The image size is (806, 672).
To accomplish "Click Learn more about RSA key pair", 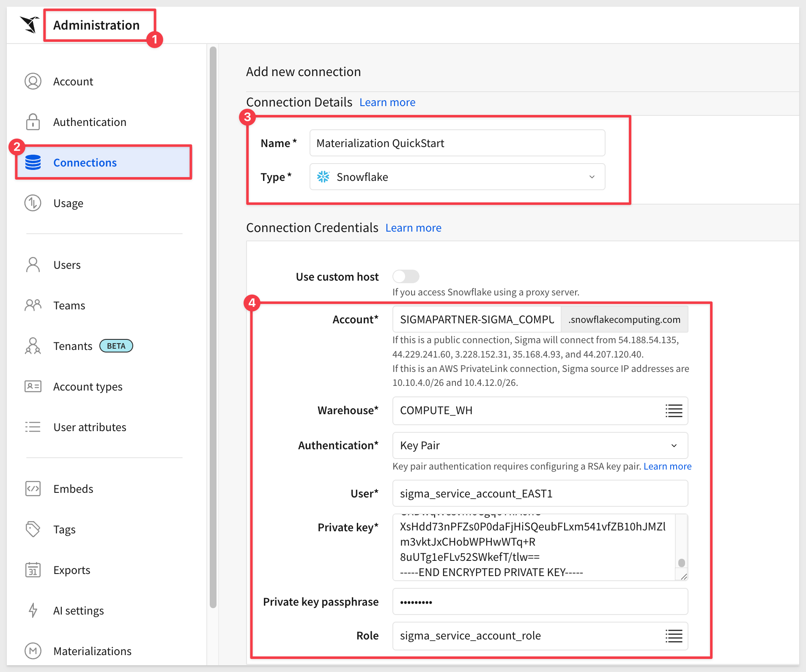I will pos(667,466).
